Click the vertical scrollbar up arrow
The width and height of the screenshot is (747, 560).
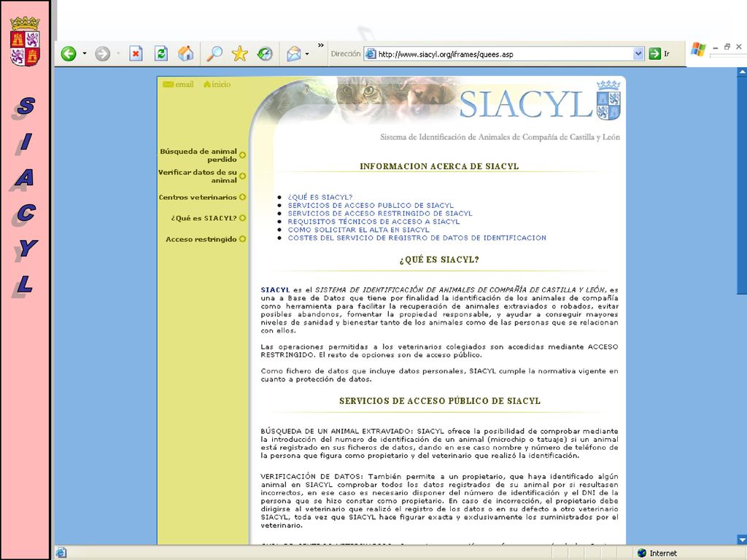click(x=742, y=72)
